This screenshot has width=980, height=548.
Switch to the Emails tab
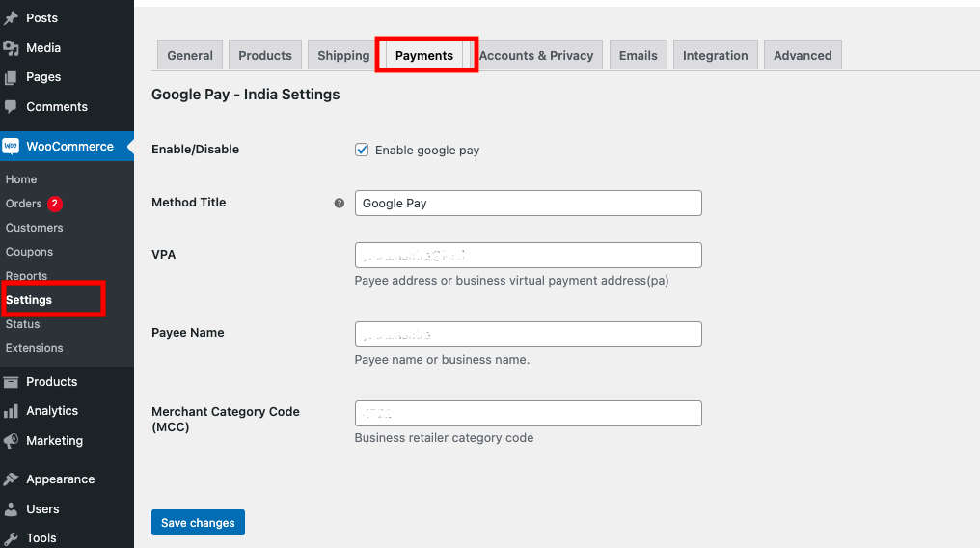[639, 56]
